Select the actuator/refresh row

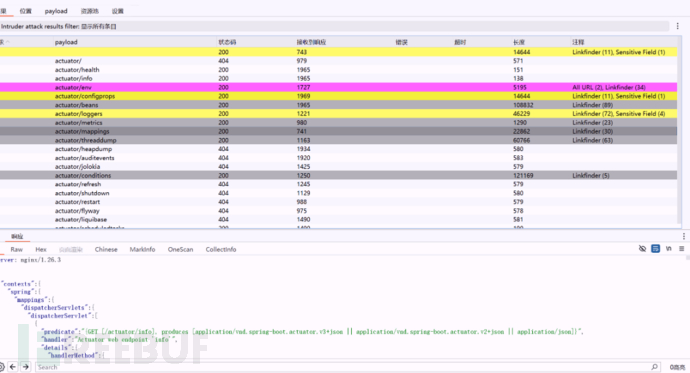[x=338, y=184]
